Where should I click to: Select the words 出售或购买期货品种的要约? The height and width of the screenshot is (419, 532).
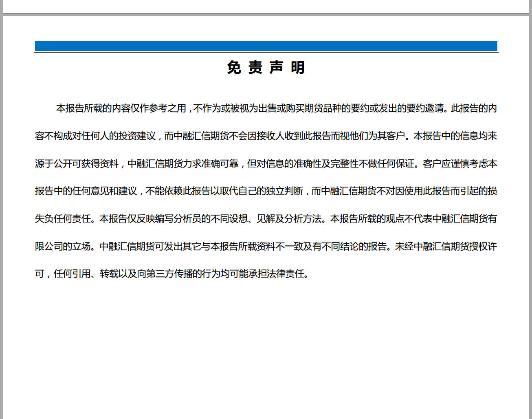[x=313, y=108]
